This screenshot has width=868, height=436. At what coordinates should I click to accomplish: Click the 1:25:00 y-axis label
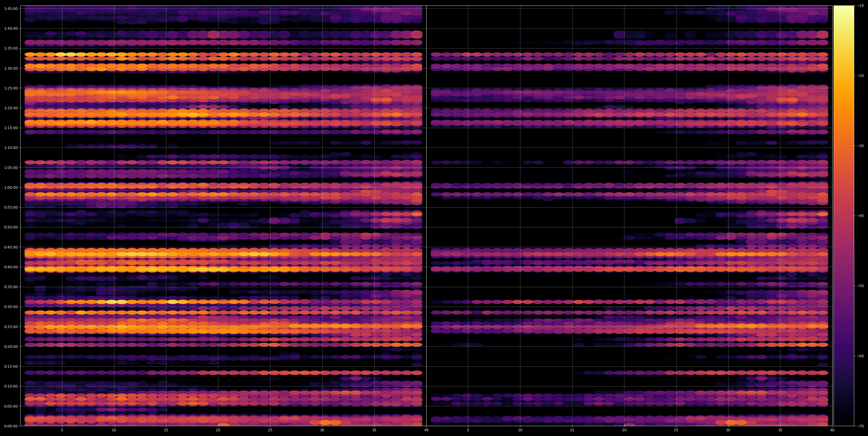[x=11, y=88]
